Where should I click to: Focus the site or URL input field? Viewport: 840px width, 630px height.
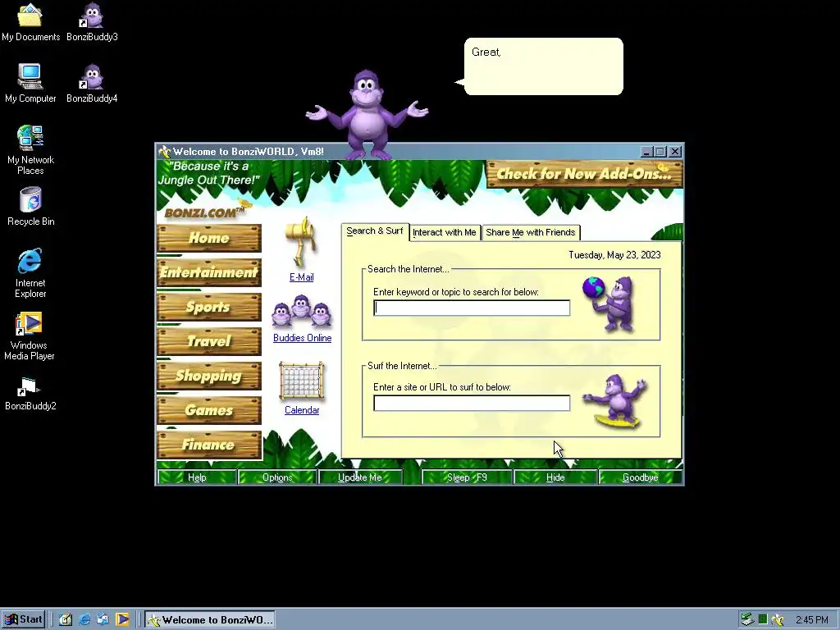tap(472, 403)
